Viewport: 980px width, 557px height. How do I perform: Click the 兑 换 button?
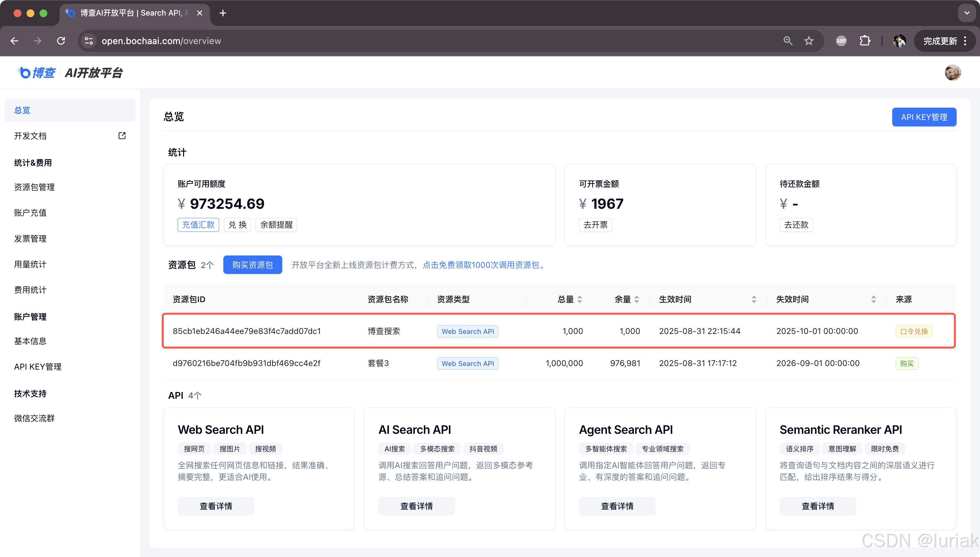click(x=238, y=225)
